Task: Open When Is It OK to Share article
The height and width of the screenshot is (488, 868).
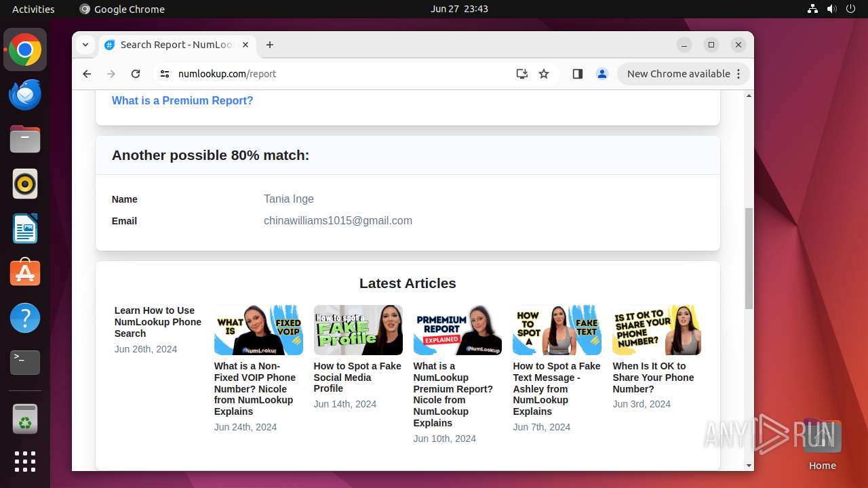Action: click(x=654, y=377)
